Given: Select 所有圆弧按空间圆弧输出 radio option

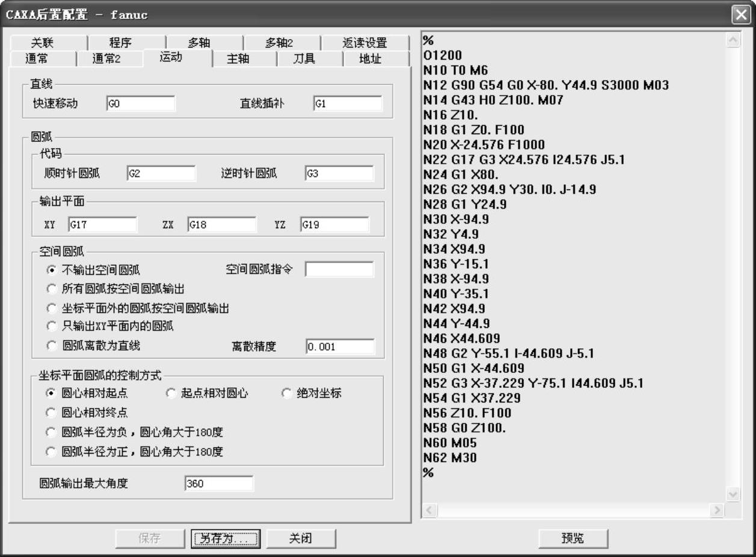Looking at the screenshot, I should [51, 289].
